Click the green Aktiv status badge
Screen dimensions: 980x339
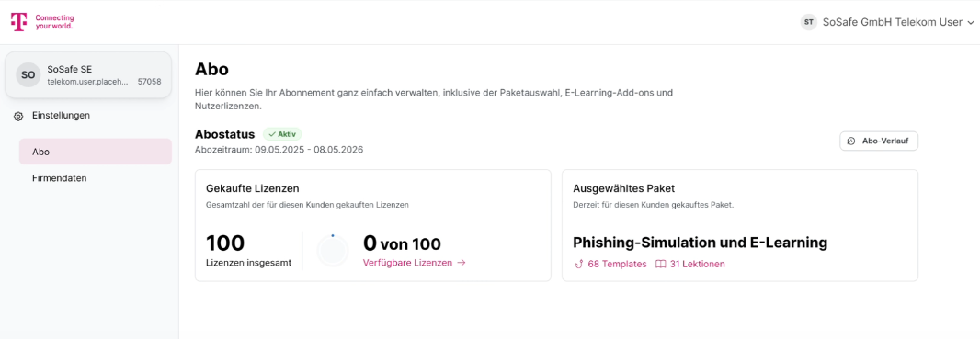click(282, 134)
